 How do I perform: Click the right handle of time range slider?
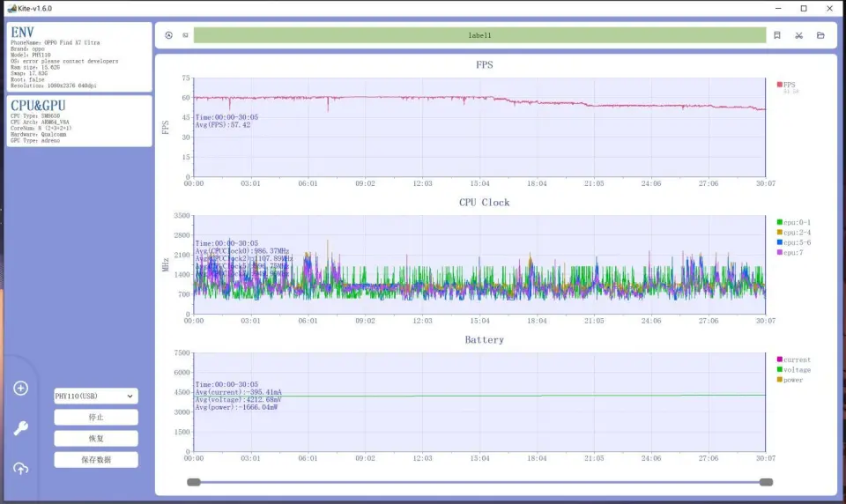(x=766, y=482)
